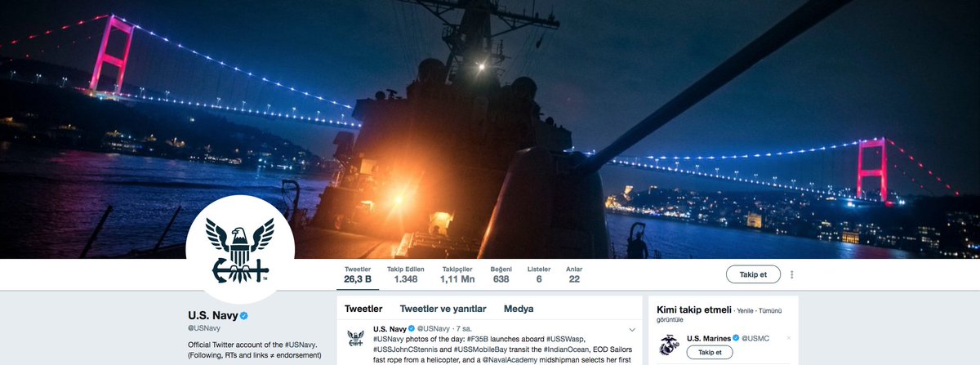The height and width of the screenshot is (365, 980).
Task: Follow U.S. Navy with Takip et button
Action: (x=753, y=274)
